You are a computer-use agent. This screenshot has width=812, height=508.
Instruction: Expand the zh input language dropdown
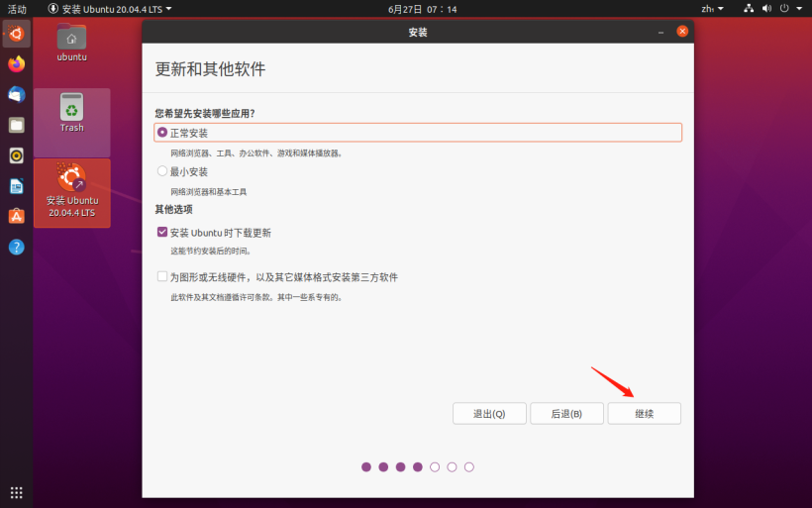click(712, 8)
